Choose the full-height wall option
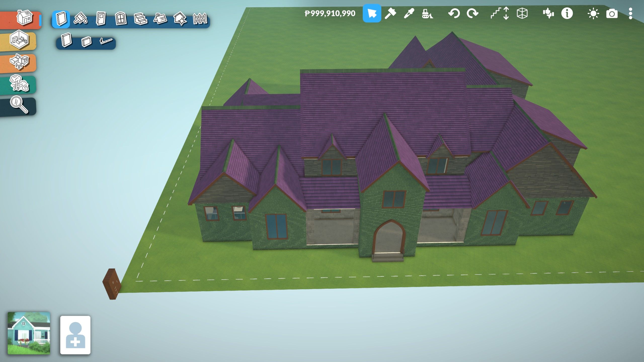Screen dimensions: 644x362 (66, 40)
